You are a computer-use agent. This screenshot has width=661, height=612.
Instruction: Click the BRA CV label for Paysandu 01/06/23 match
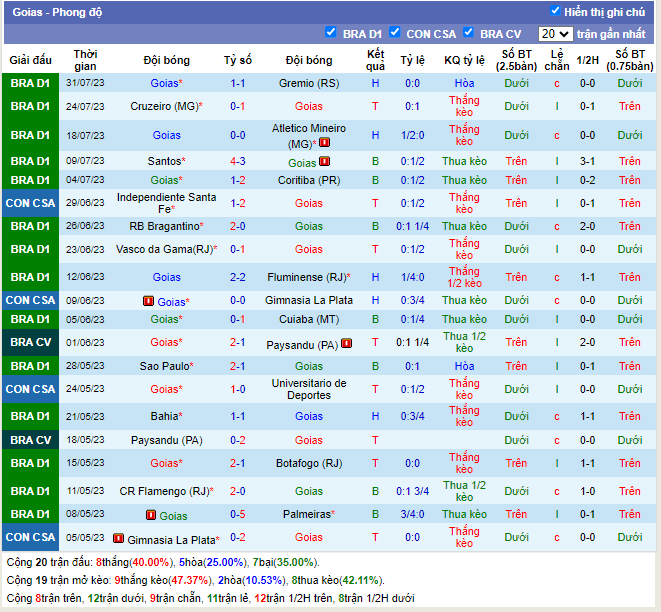[x=30, y=342]
